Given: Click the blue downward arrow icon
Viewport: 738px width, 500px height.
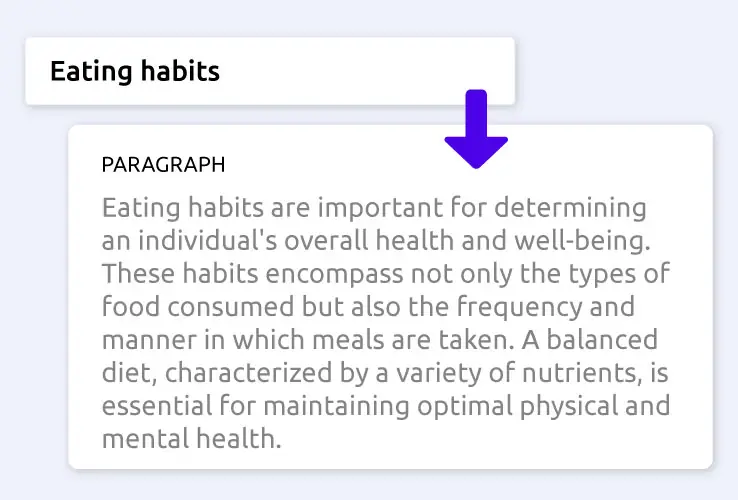Looking at the screenshot, I should 476,129.
